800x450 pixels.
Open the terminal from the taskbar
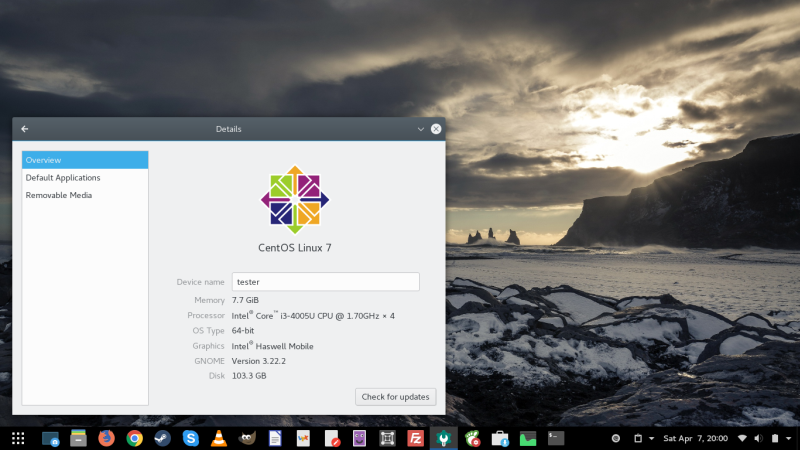(556, 438)
